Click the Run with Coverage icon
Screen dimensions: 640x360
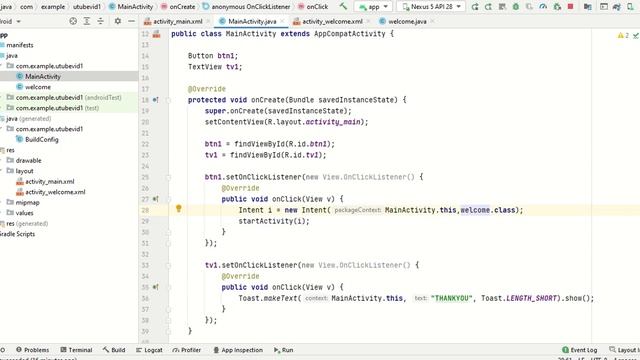pos(529,7)
